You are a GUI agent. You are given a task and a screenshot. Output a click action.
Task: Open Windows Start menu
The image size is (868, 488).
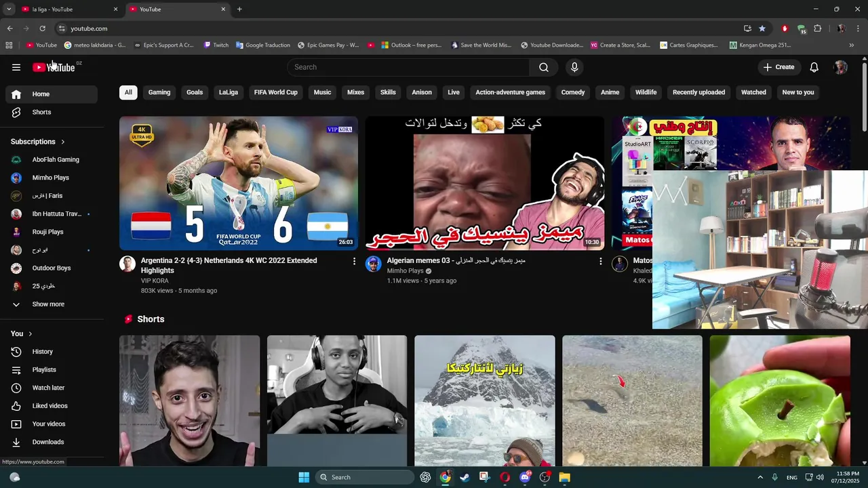[304, 477]
